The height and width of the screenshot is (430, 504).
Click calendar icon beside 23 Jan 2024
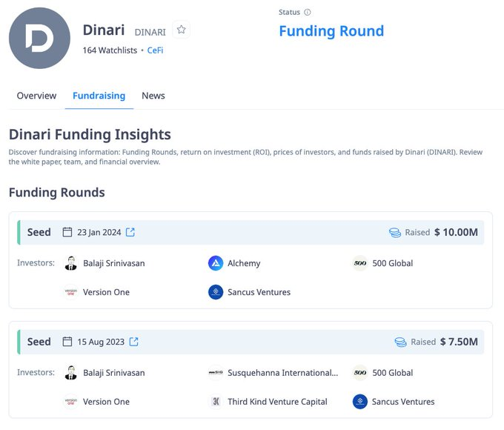click(x=67, y=232)
